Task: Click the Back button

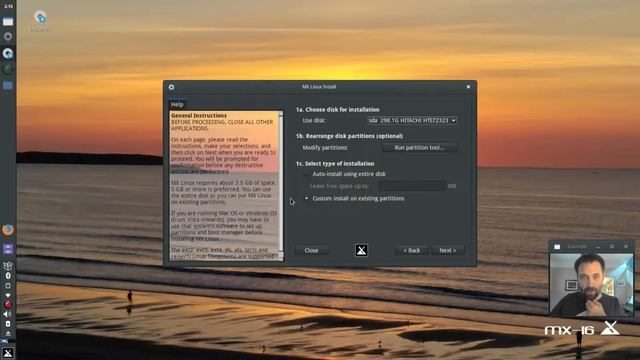Action: click(411, 250)
